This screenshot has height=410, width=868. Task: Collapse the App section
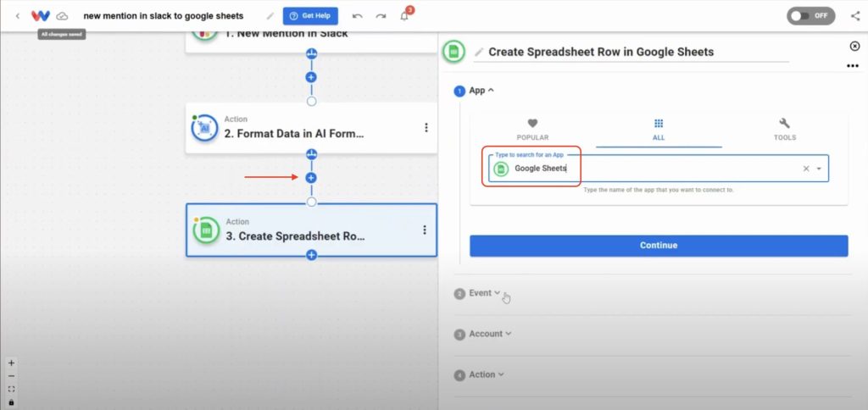(x=481, y=91)
